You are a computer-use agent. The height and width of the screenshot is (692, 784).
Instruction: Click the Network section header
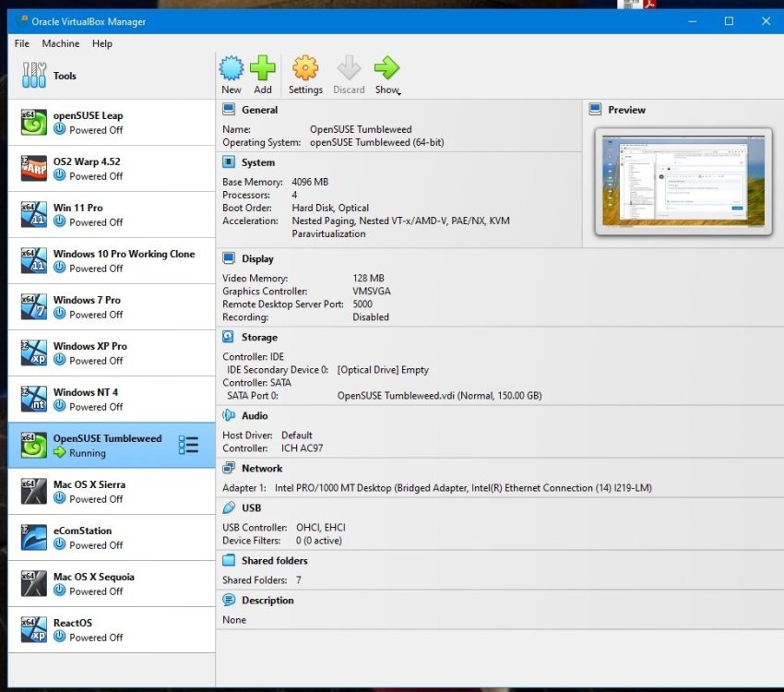pos(262,468)
